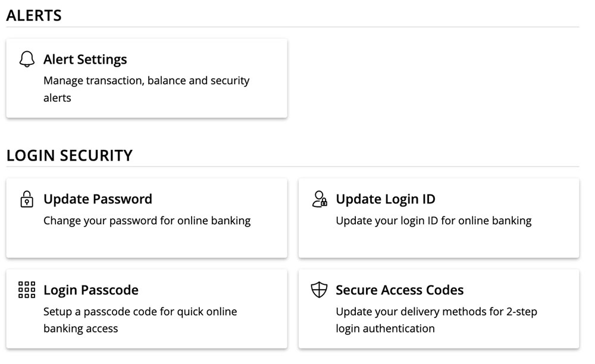This screenshot has height=364, width=595.
Task: Click the '2-step login authentication' description text
Action: click(x=436, y=320)
